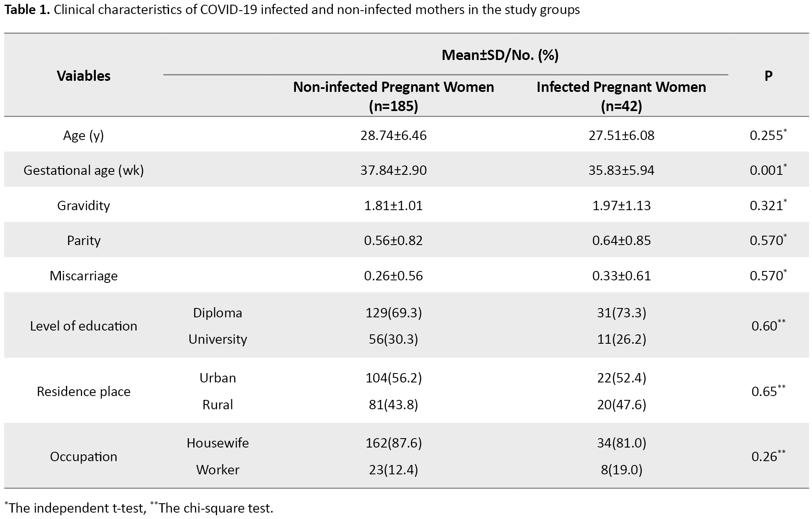Click the Urban infected value 22(52.4)
This screenshot has height=519, width=812.
[621, 378]
